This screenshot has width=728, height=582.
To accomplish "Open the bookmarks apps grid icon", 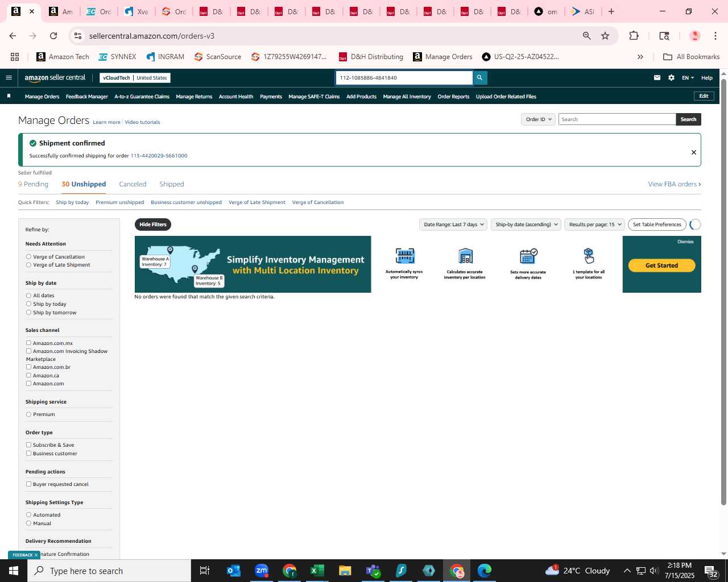I will point(15,57).
